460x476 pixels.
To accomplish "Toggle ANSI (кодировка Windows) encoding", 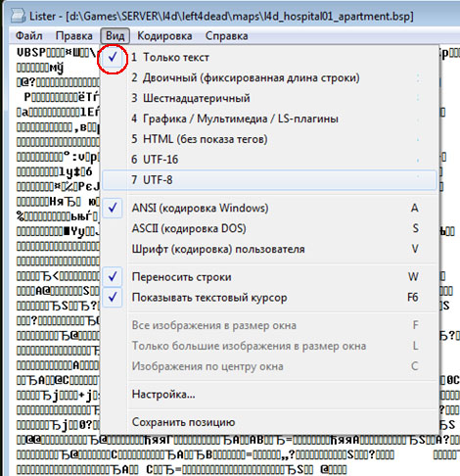I will [269, 208].
